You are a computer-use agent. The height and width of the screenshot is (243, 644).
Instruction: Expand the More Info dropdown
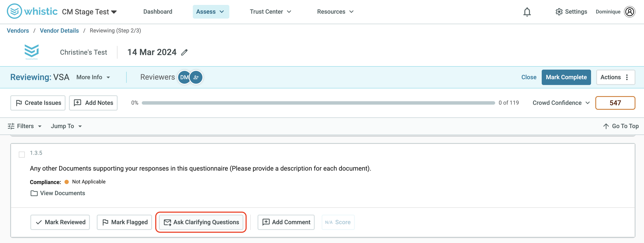[x=93, y=77]
